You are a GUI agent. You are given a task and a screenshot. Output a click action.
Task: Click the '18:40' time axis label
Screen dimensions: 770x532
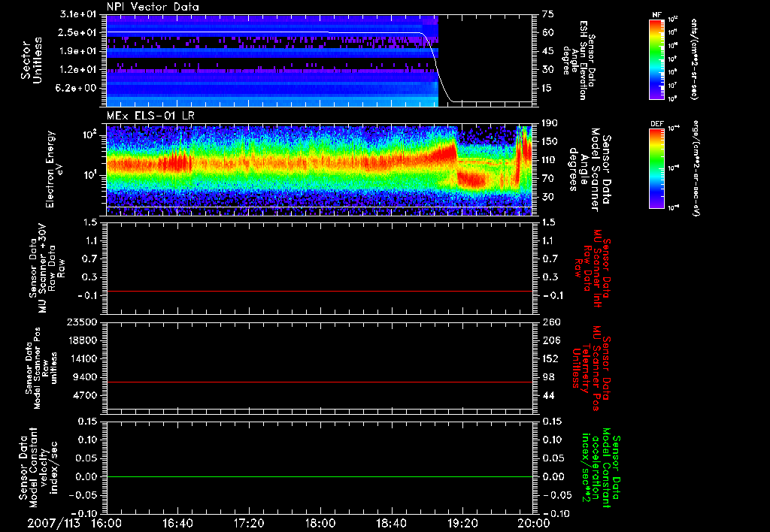(391, 523)
